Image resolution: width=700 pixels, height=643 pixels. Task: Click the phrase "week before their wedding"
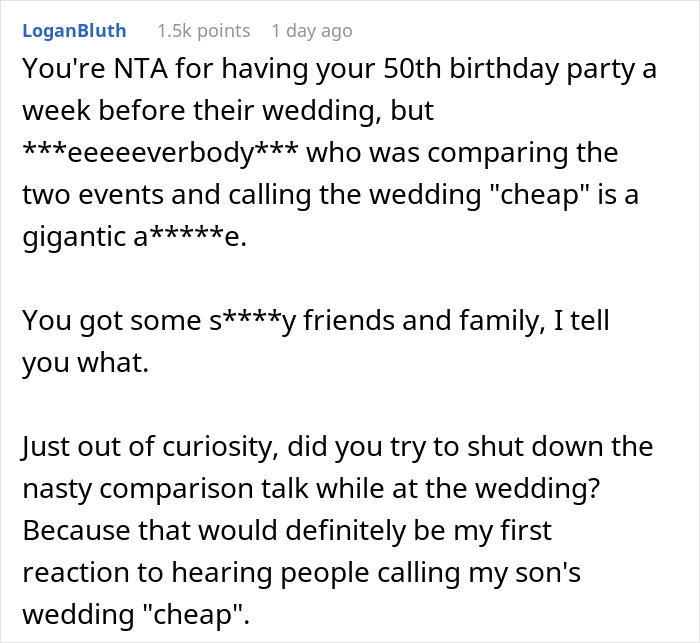coord(187,111)
